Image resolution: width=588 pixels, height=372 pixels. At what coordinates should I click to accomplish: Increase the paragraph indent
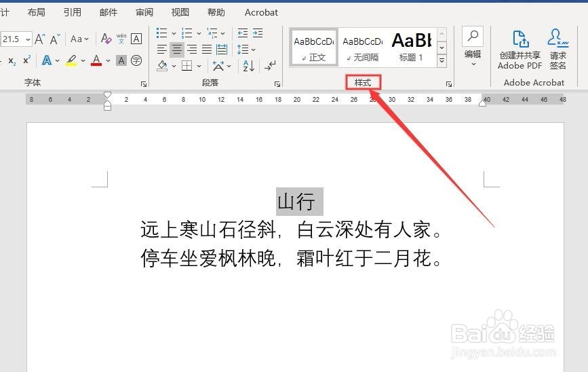[x=258, y=33]
